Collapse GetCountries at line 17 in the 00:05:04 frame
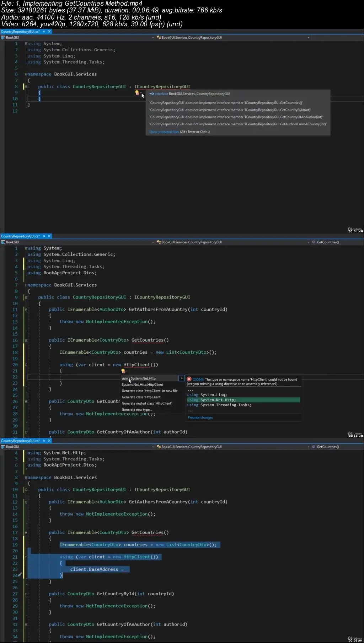364x643 pixels. 26,533
